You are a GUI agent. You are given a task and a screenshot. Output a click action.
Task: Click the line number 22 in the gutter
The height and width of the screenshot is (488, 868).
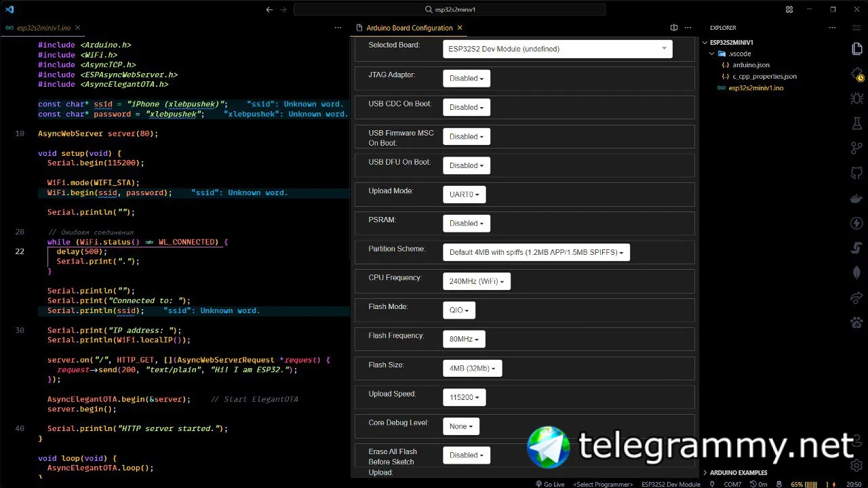(20, 251)
